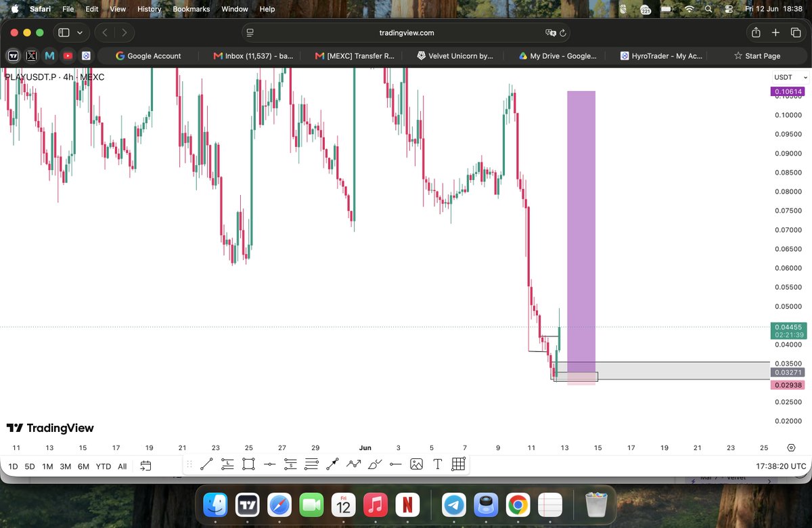812x528 pixels.
Task: Select the text annotation tool
Action: click(x=437, y=464)
